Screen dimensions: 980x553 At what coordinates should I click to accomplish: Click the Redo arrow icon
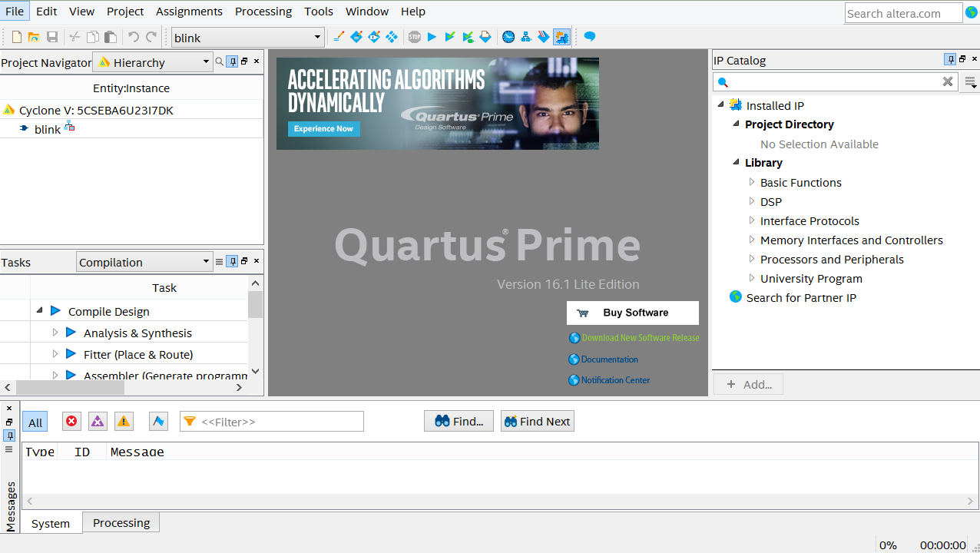point(151,37)
